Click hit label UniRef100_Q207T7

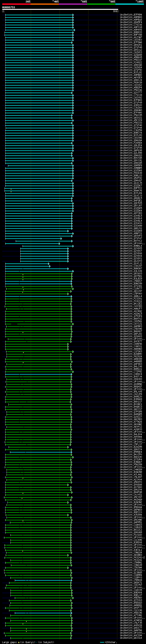131,93
